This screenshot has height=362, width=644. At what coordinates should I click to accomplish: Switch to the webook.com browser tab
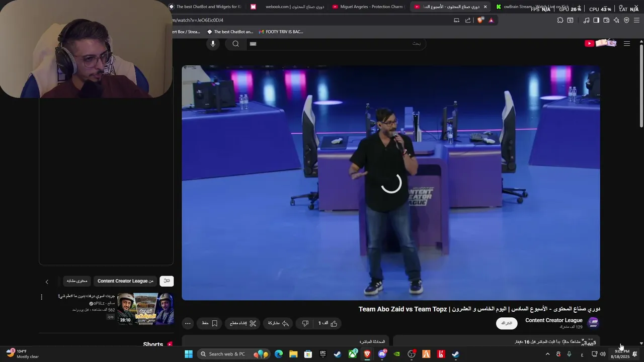click(x=288, y=7)
